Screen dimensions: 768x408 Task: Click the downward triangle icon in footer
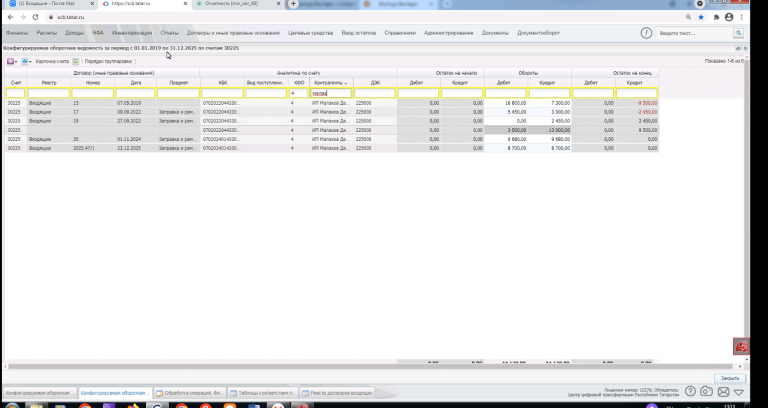tap(739, 392)
